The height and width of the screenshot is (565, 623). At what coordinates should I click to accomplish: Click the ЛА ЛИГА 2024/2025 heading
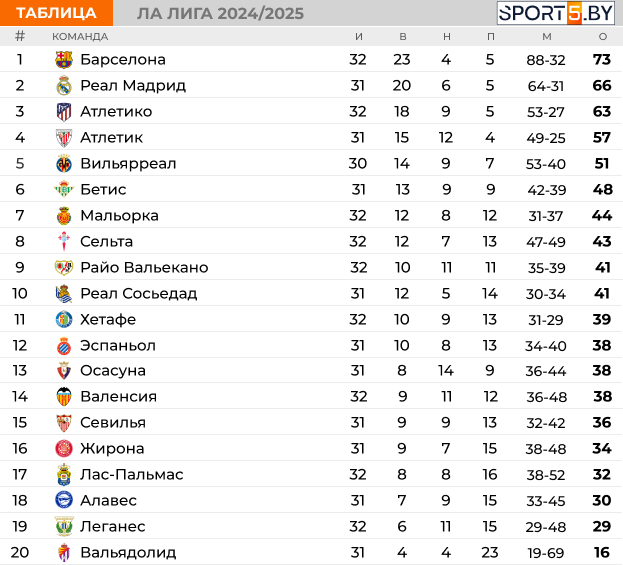220,14
